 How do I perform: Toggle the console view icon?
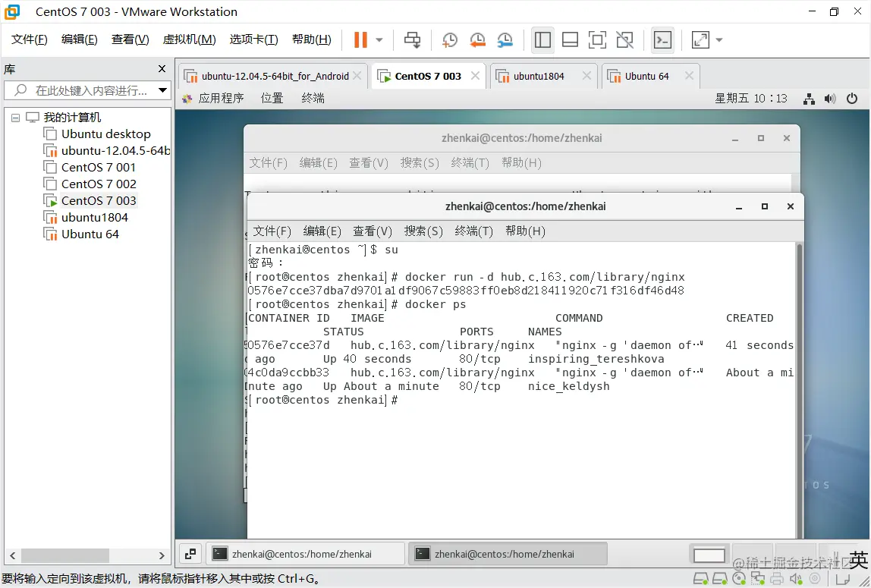point(662,39)
